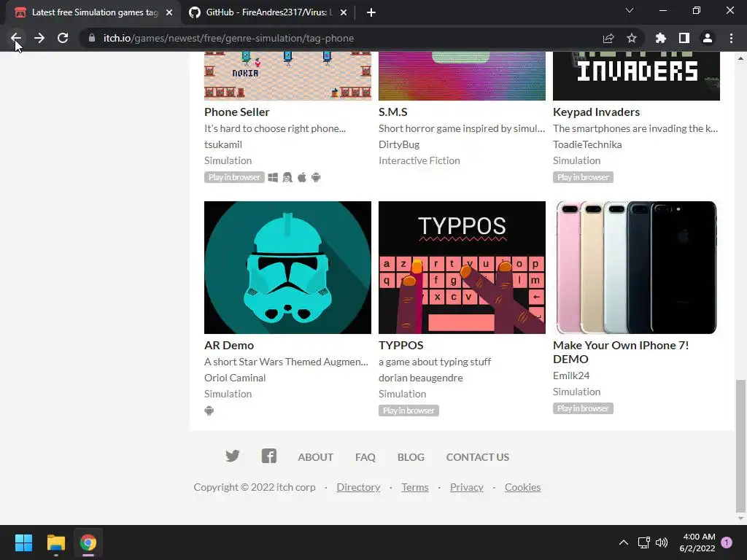
Task: Click the Android icon under Phone Seller
Action: (x=316, y=177)
